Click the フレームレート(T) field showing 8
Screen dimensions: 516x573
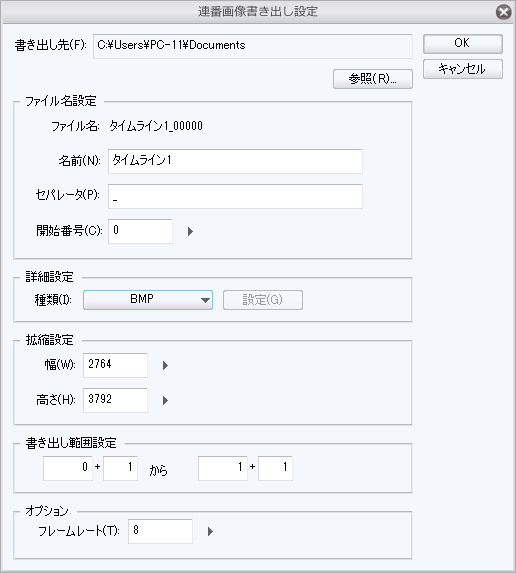[160, 531]
